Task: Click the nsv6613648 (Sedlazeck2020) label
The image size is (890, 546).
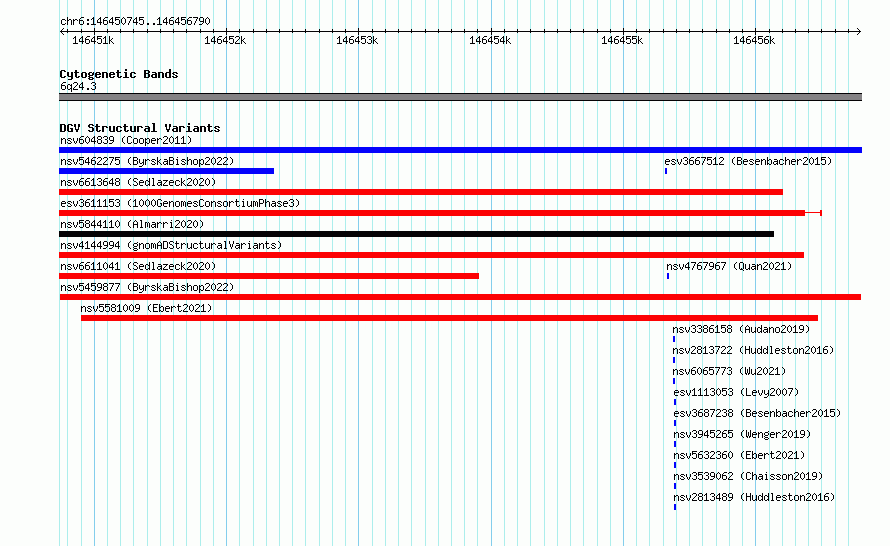Action: pos(138,182)
